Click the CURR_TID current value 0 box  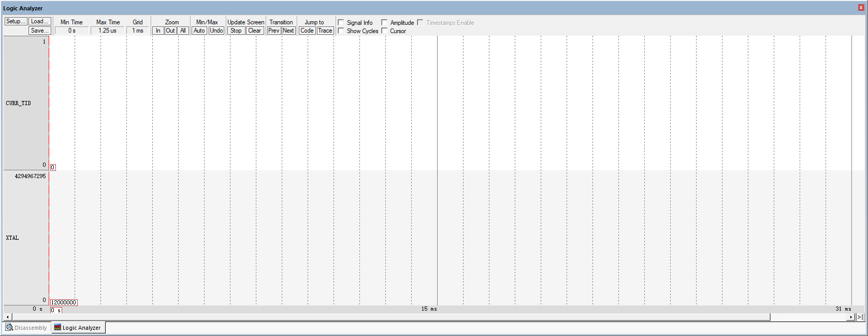[x=53, y=167]
